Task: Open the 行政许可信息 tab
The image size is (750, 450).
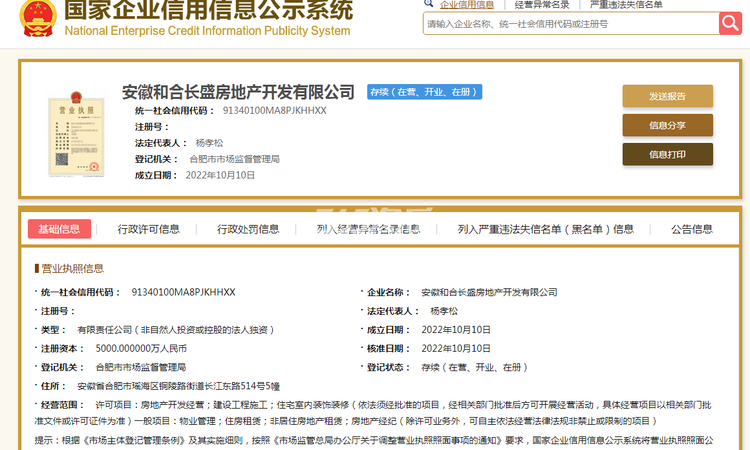Action: point(149,230)
